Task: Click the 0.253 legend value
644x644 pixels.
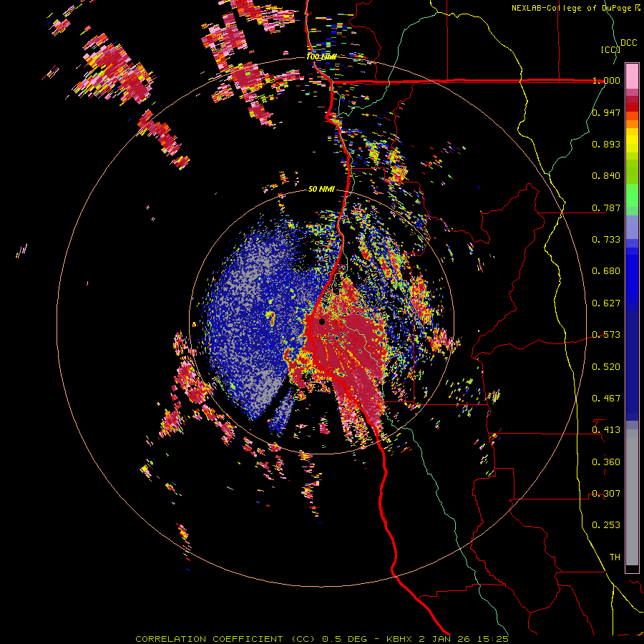Action: click(x=606, y=525)
